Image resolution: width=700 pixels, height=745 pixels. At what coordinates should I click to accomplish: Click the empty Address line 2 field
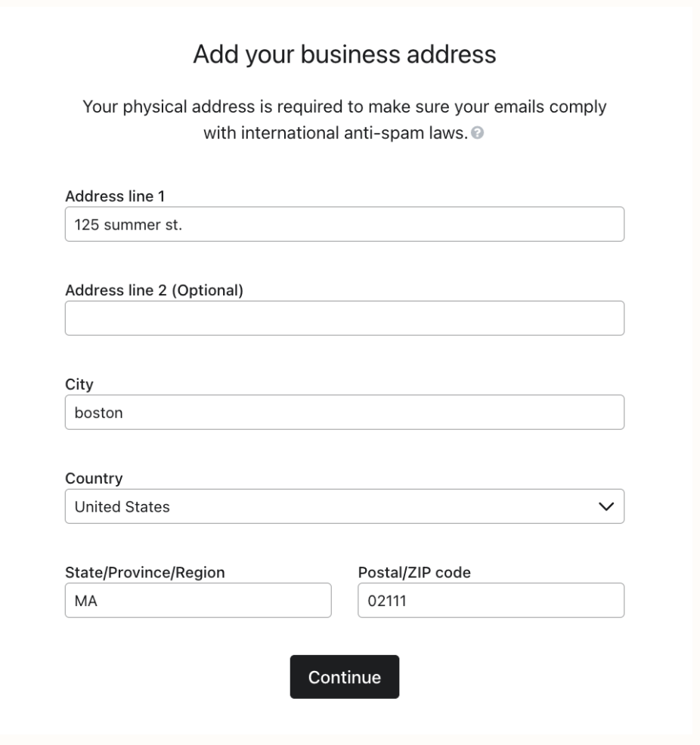coord(344,318)
